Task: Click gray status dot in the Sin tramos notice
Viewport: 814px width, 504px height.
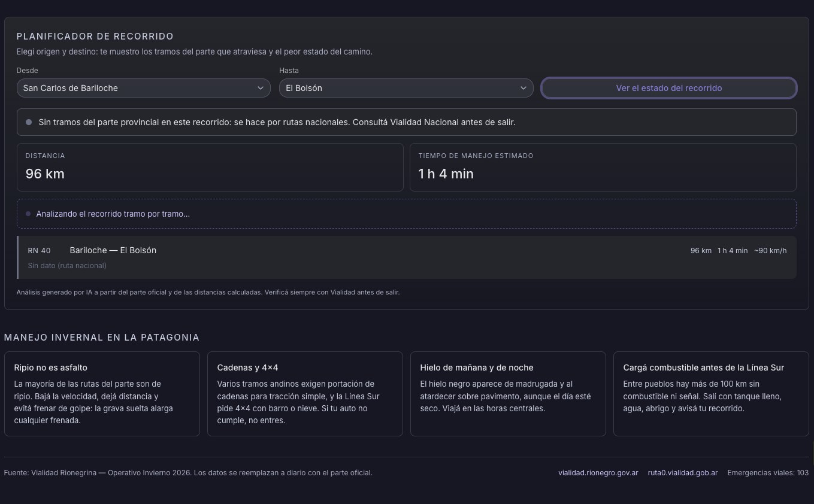Action: [29, 122]
